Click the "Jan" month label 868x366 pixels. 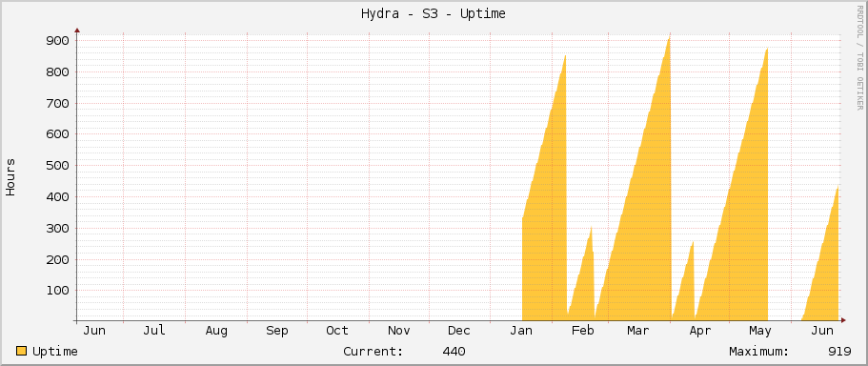[x=521, y=331]
